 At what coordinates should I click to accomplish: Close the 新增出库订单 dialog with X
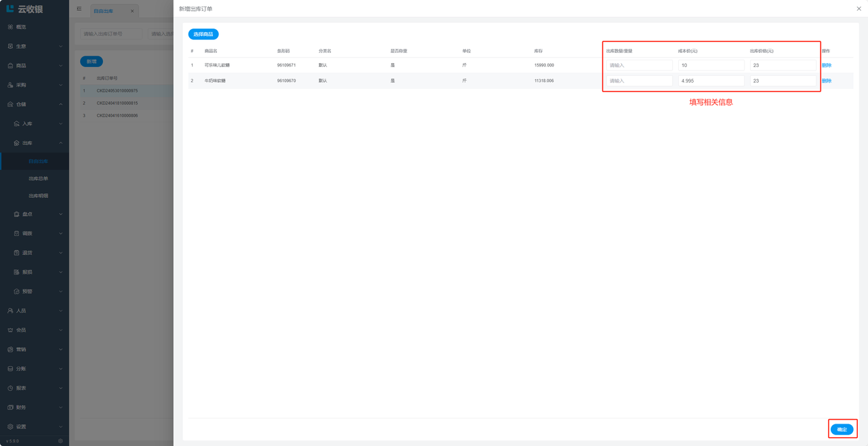pos(859,9)
